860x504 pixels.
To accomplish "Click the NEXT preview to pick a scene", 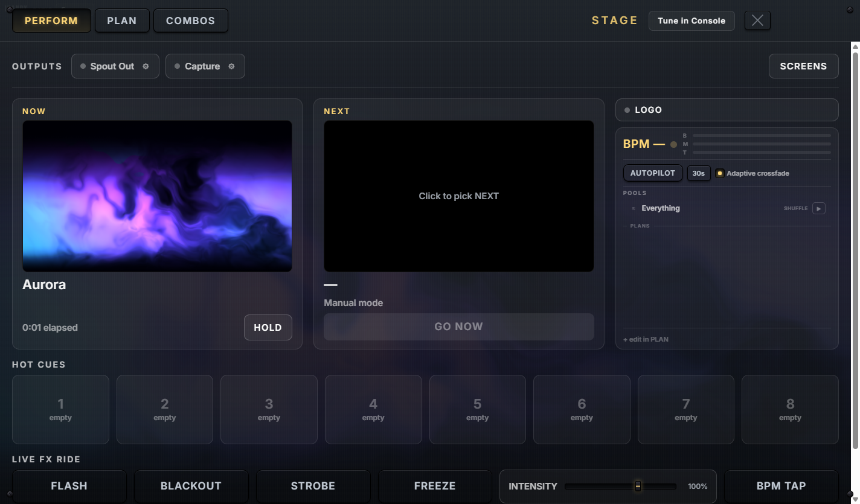I will pos(459,196).
